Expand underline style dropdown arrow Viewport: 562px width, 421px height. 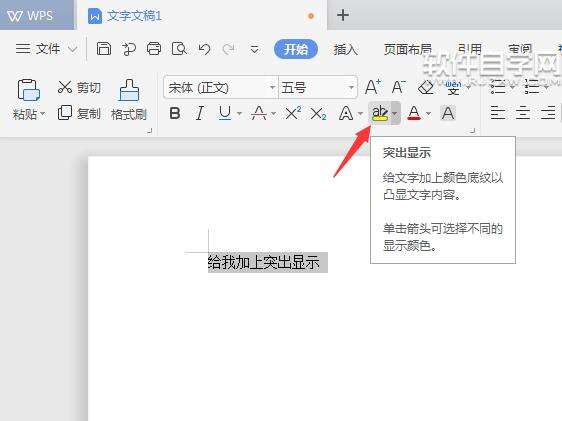(x=239, y=114)
